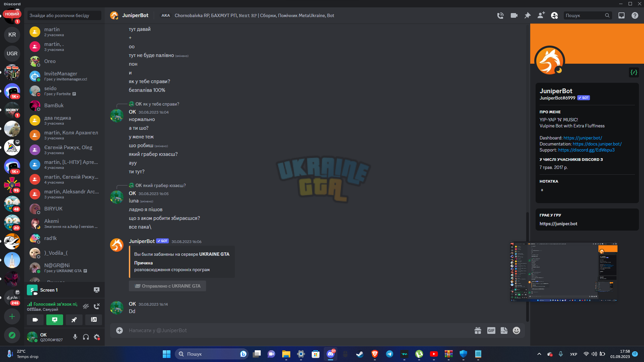644x362 pixels.
Task: Toggle screen sharing button
Action: 55,320
